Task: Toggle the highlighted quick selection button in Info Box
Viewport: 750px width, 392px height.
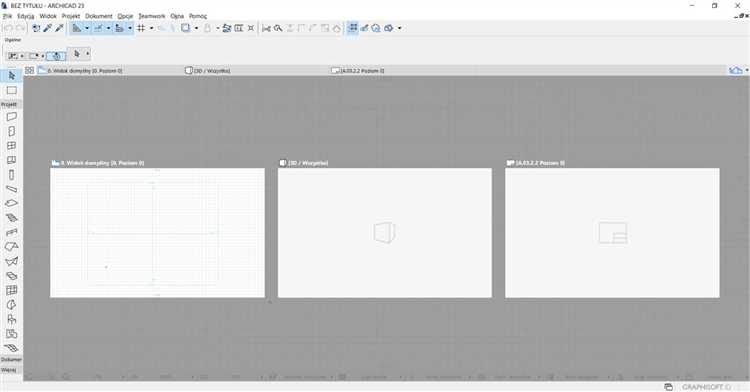Action: pos(56,56)
